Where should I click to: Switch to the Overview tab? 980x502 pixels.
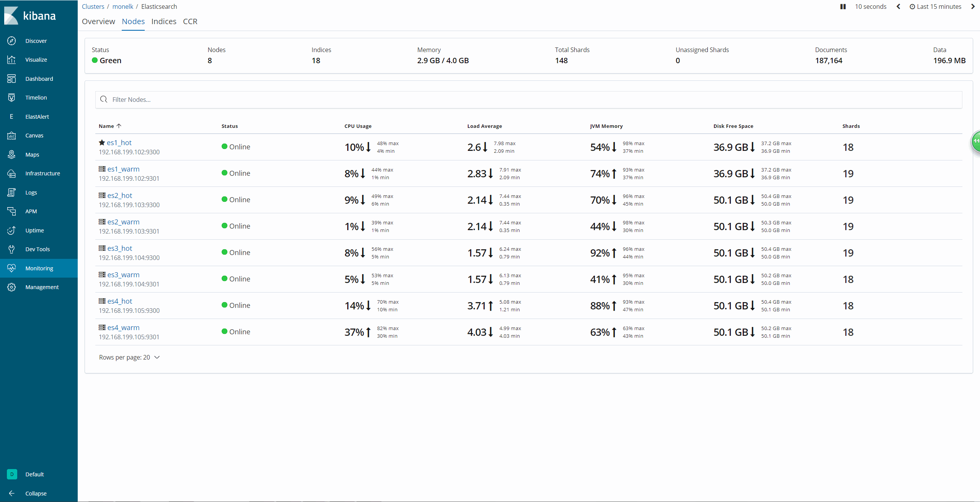[x=98, y=21]
